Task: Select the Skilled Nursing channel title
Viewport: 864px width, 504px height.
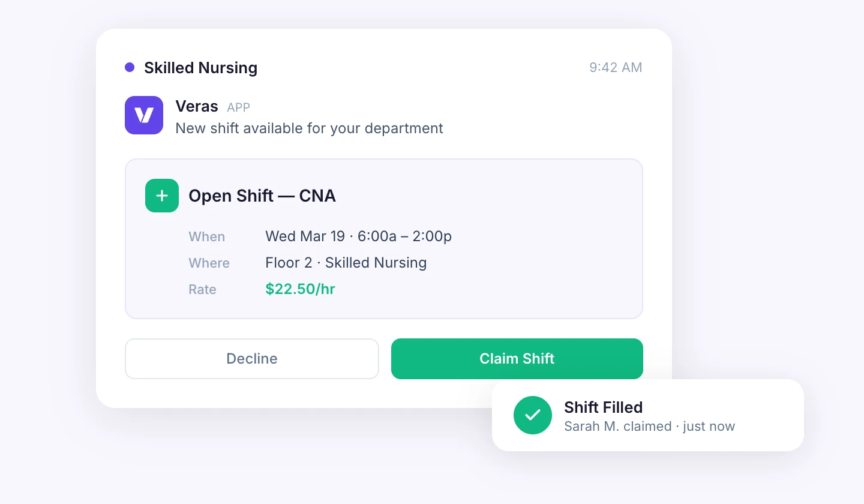Action: 200,68
